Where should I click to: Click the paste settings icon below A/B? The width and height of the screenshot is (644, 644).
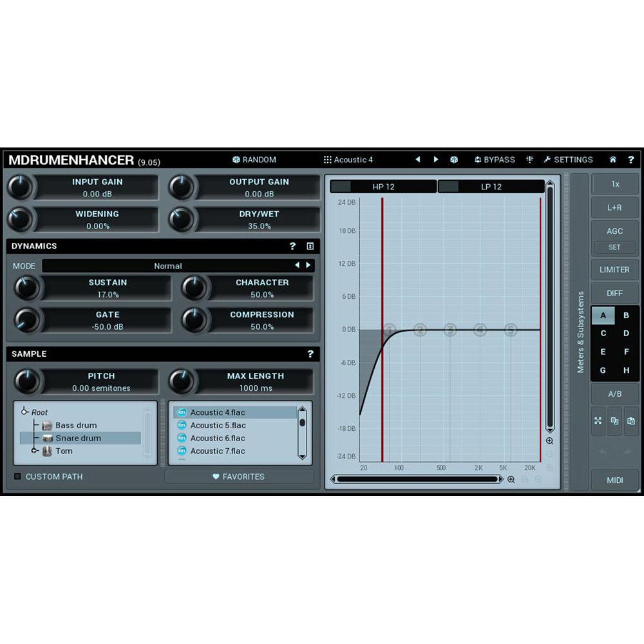(631, 421)
